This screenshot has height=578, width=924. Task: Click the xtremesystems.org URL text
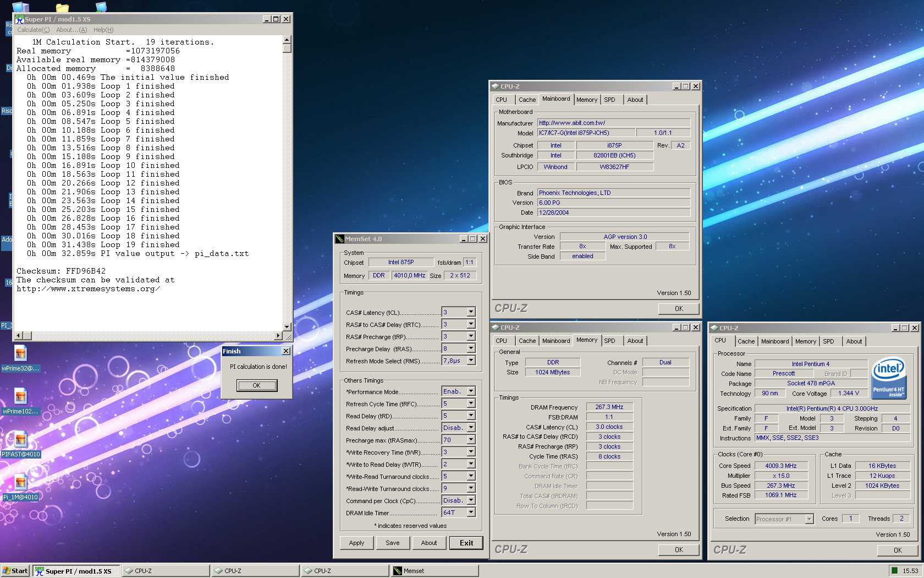(88, 288)
